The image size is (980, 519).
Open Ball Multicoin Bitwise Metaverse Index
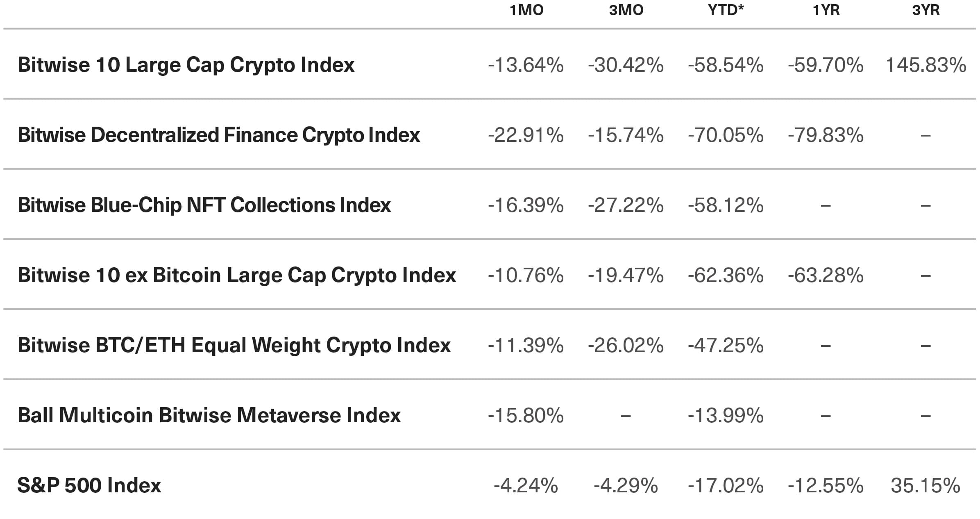(x=209, y=415)
